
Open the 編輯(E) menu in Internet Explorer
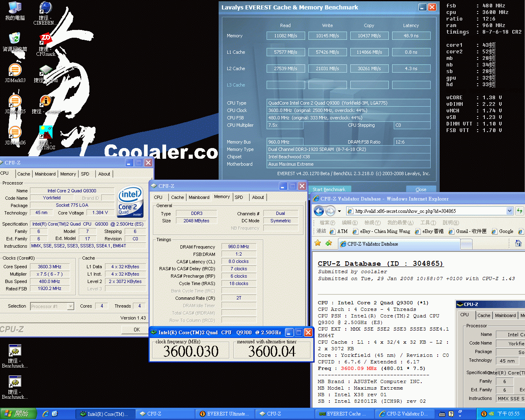coord(349,222)
